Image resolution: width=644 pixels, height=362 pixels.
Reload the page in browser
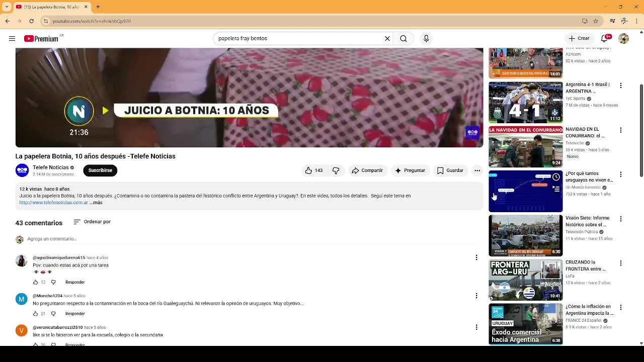[31, 21]
